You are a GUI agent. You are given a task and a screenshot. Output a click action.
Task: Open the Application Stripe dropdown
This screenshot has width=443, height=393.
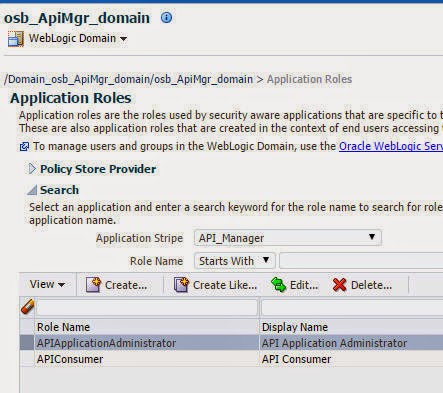pyautogui.click(x=288, y=238)
